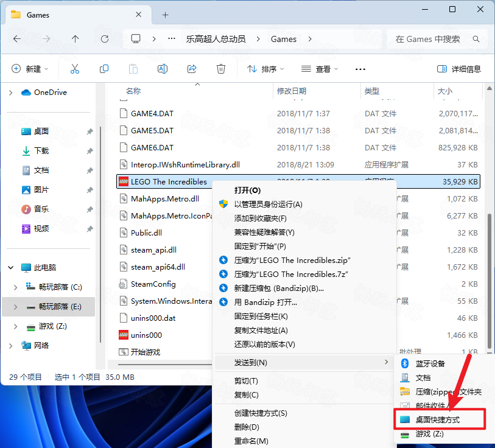Refresh the Games folder view
495x448 pixels.
[x=105, y=39]
